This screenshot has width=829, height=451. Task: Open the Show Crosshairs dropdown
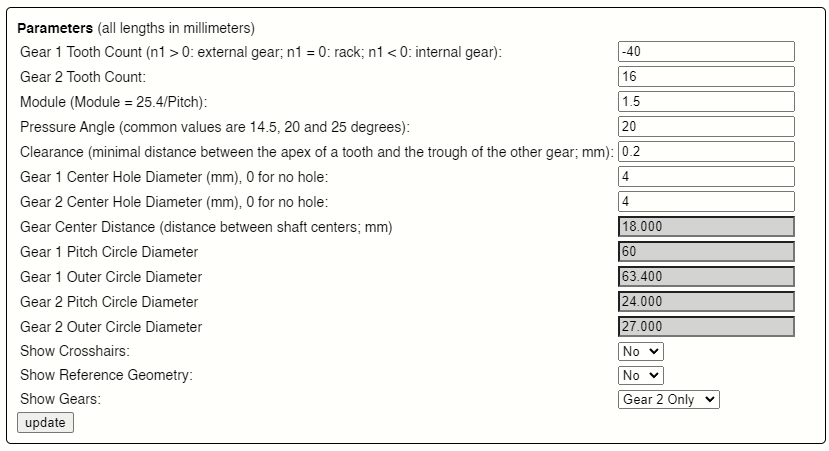tap(641, 352)
